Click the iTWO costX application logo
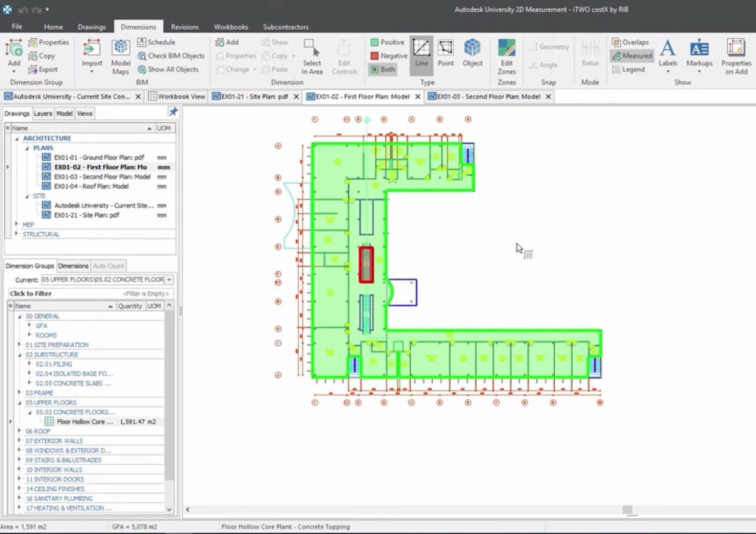 pos(7,9)
